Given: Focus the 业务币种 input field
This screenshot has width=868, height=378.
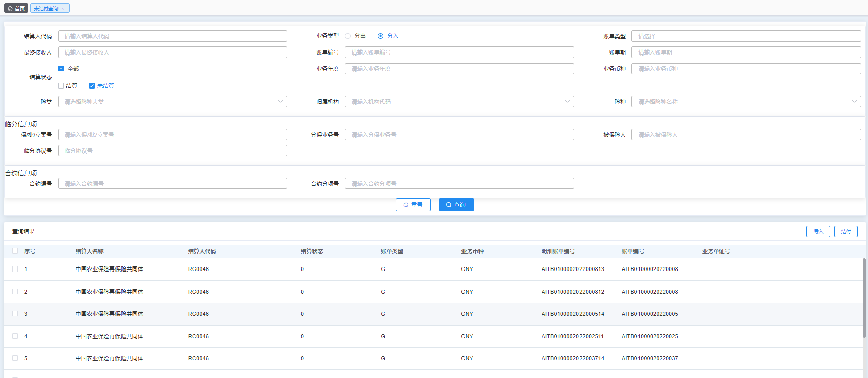Looking at the screenshot, I should [x=746, y=69].
